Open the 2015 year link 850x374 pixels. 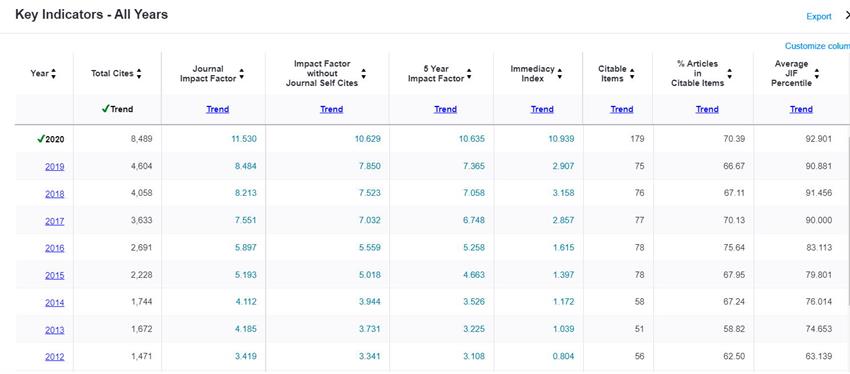[55, 275]
